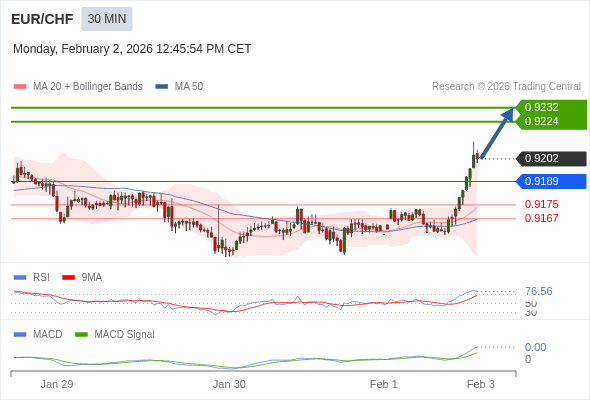Click the 0.9189 blue pivot tag
Screen dimensions: 590x400
[x=552, y=181]
